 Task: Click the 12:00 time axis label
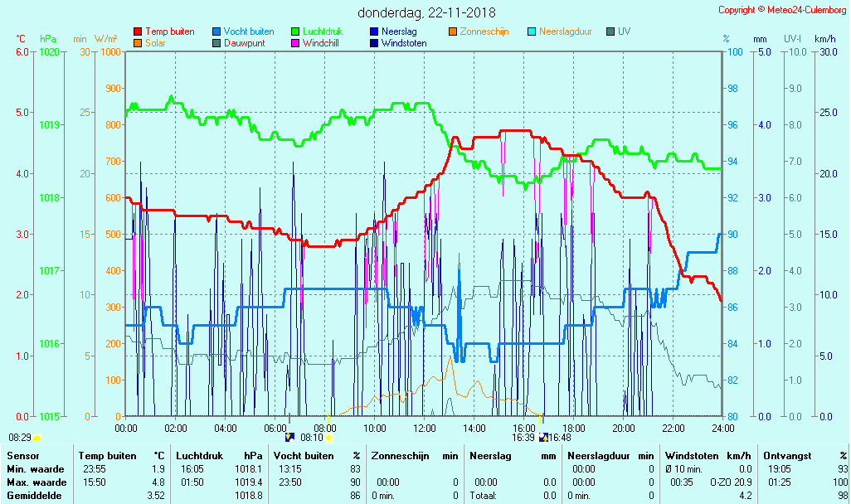pyautogui.click(x=425, y=428)
